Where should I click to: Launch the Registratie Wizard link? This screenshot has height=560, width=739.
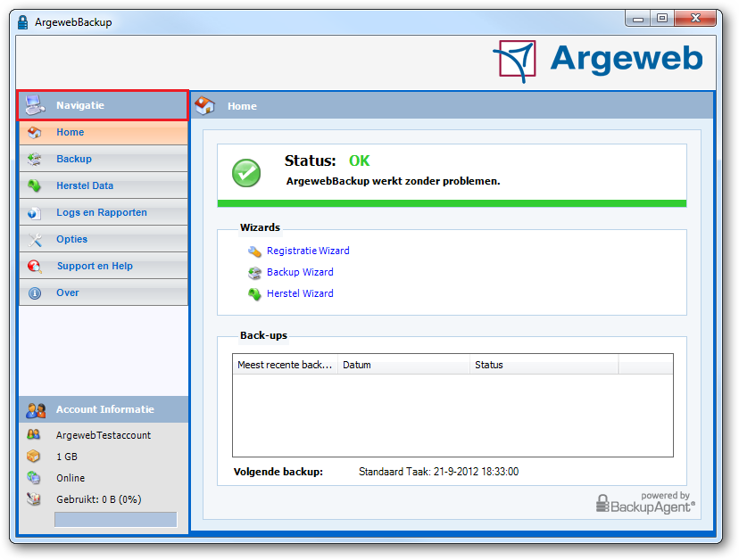(308, 251)
